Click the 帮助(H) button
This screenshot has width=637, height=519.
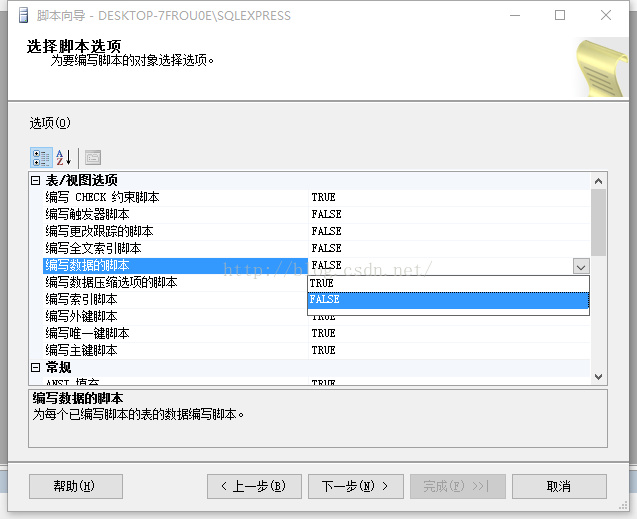click(76, 486)
